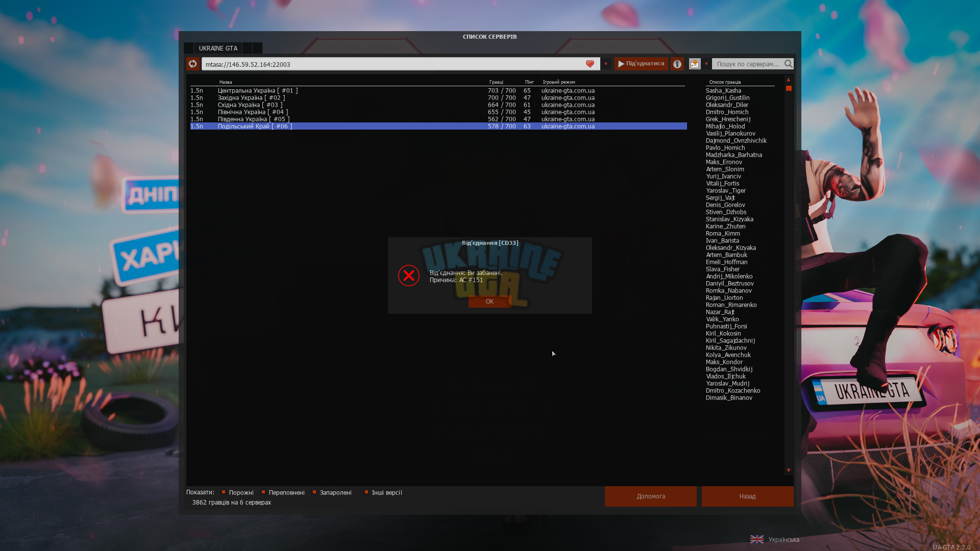This screenshot has height=551, width=980.
Task: Click the UA-GTA 2.2.0 version label
Action: (951, 547)
